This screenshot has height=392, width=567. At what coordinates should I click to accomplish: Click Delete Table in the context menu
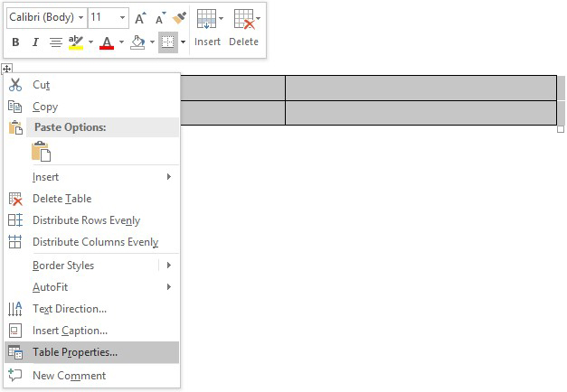click(x=61, y=199)
